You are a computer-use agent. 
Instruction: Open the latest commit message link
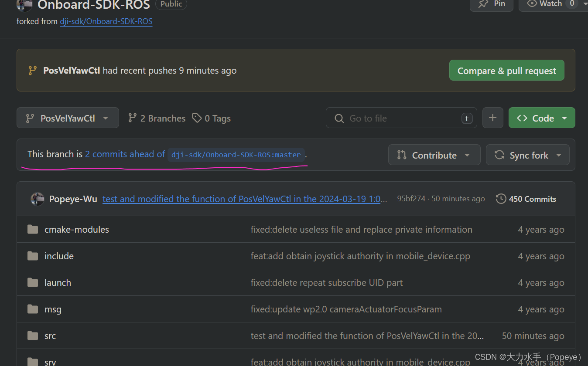pyautogui.click(x=245, y=199)
